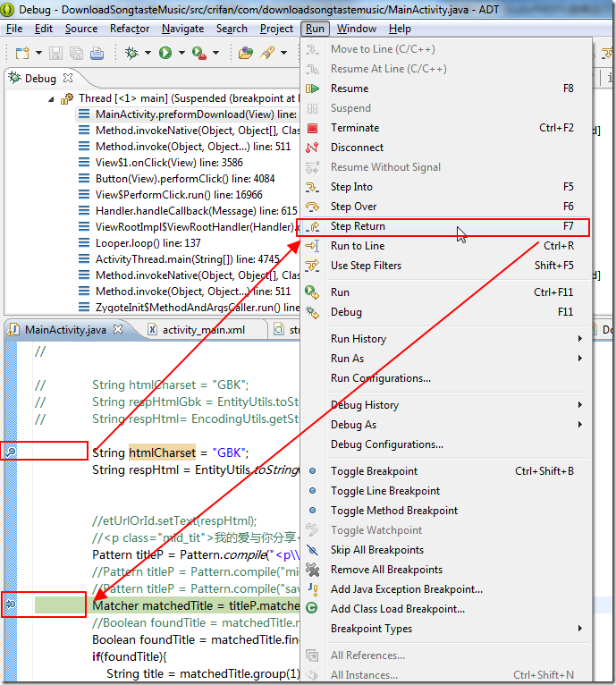
Task: Click the search flashlight toolbar icon
Action: click(267, 53)
